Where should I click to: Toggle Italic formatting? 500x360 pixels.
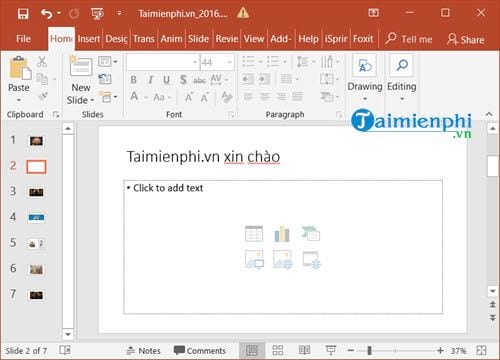[150, 80]
